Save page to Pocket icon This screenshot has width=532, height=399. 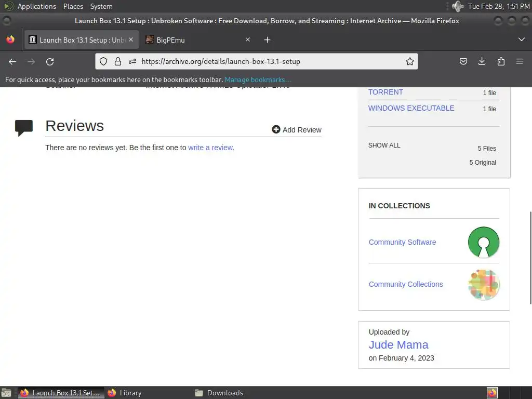(x=463, y=61)
